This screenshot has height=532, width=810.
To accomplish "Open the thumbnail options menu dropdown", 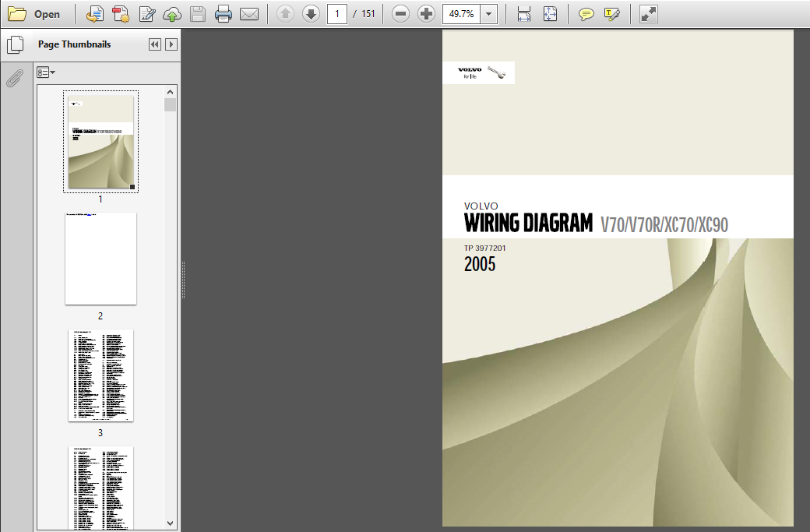I will coord(46,72).
